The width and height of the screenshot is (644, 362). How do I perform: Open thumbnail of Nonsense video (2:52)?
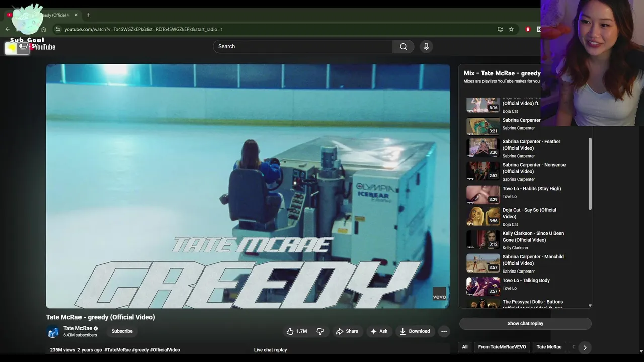pos(483,171)
